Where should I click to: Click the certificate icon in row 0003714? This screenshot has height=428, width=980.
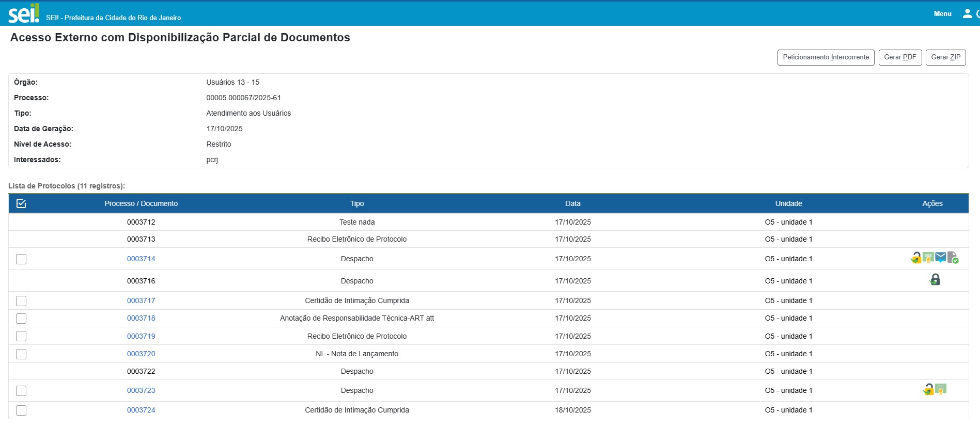[928, 258]
